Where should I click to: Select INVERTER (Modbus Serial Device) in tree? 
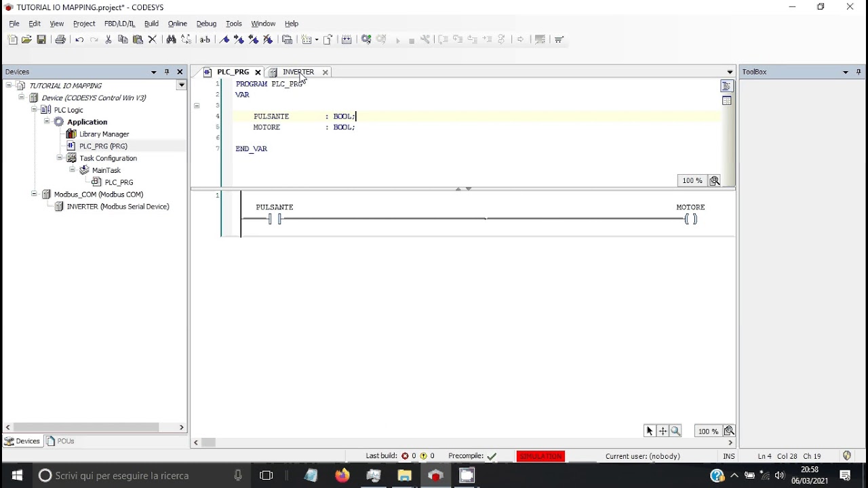pos(118,207)
